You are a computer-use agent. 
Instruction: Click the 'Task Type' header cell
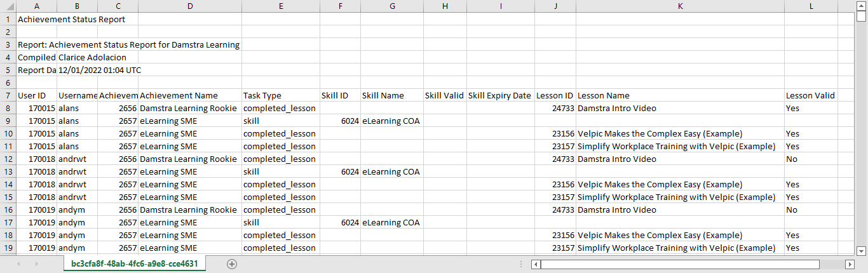280,95
